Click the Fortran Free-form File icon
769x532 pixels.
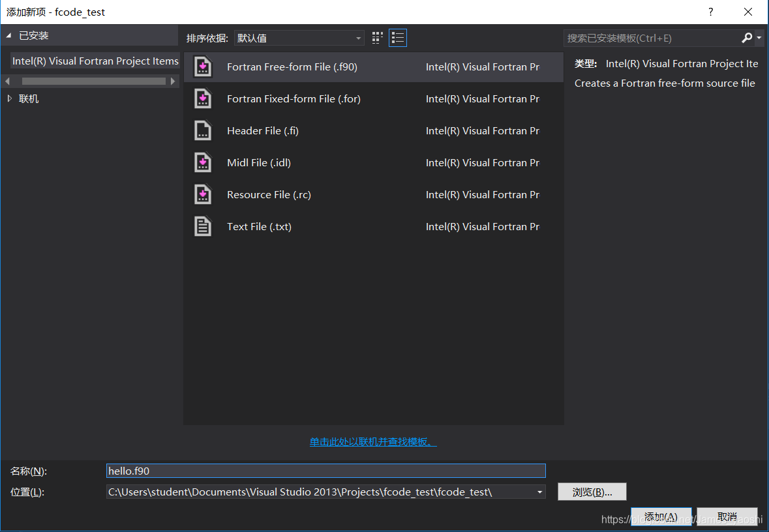(x=203, y=66)
